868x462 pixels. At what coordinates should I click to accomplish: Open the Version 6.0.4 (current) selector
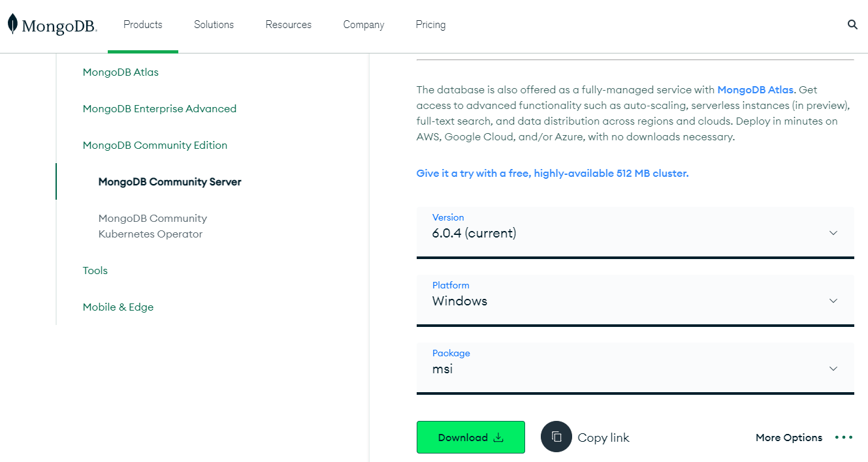pyautogui.click(x=635, y=233)
